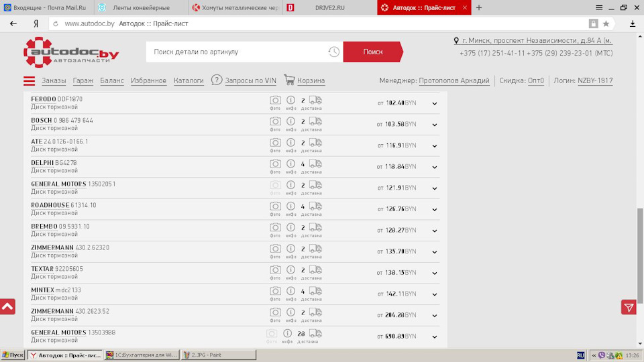Open the Windows Пуск start button
Image resolution: width=644 pixels, height=362 pixels.
click(x=13, y=355)
